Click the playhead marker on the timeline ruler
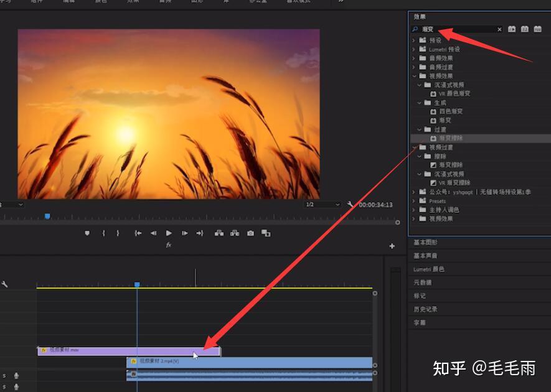This screenshot has height=392, width=551. coord(138,283)
